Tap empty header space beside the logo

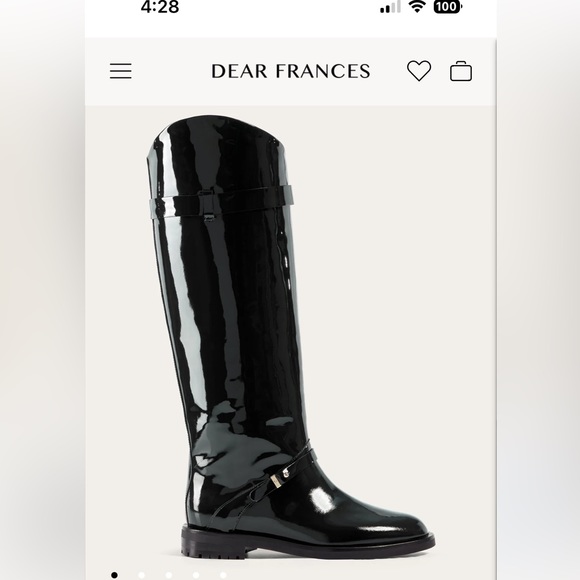(x=170, y=71)
